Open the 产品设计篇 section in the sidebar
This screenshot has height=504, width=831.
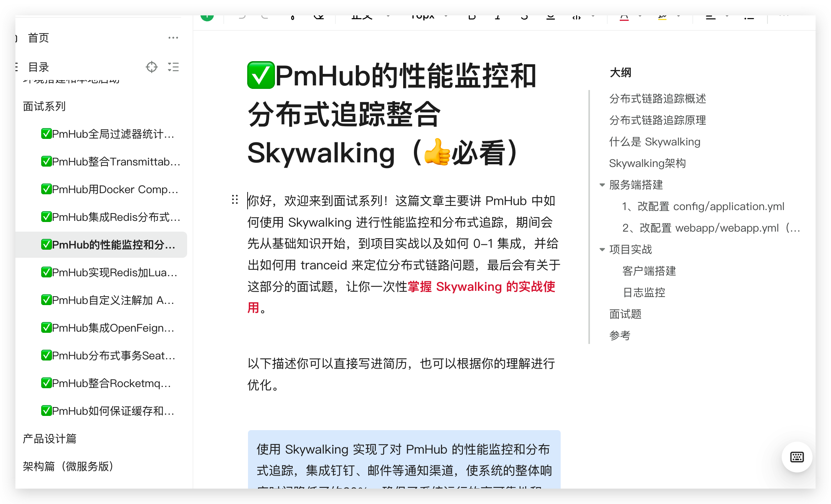click(x=50, y=439)
